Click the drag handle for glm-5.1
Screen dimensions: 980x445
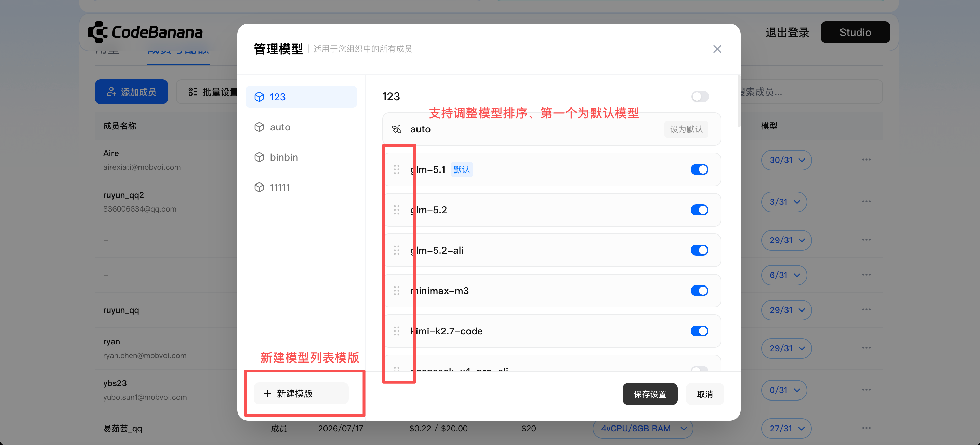(396, 169)
